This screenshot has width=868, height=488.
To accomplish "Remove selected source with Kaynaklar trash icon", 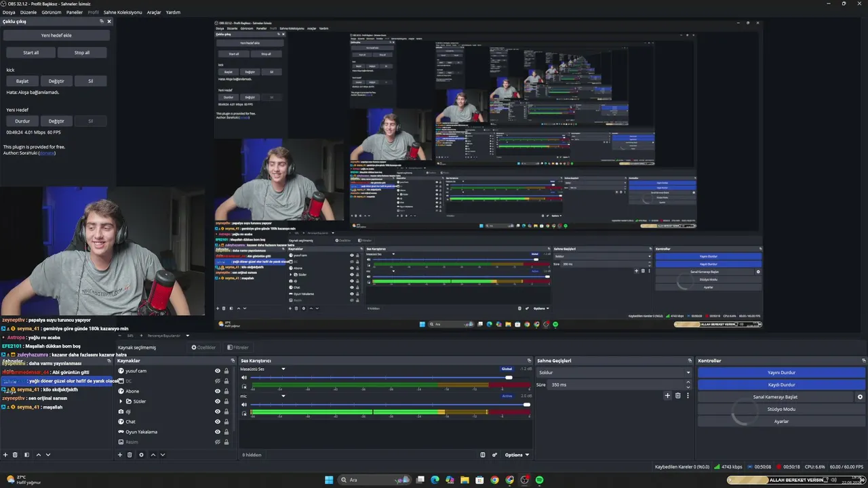I will click(130, 455).
